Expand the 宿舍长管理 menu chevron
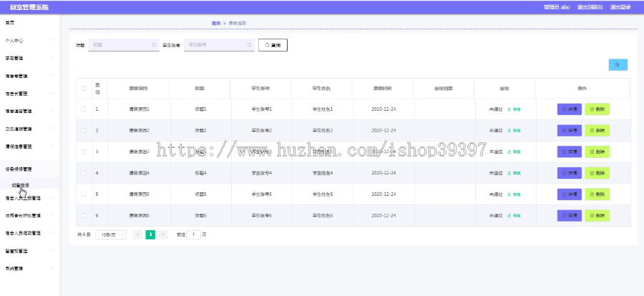Image resolution: width=644 pixels, height=296 pixels. tap(51, 93)
